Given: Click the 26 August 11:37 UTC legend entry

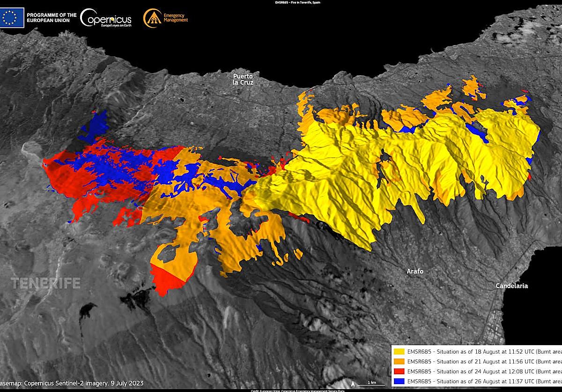Looking at the screenshot, I should tap(483, 381).
